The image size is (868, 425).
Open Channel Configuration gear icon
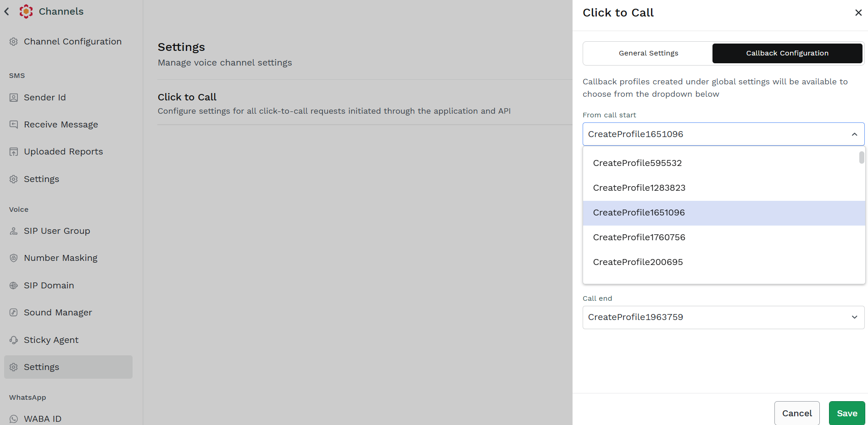click(14, 42)
